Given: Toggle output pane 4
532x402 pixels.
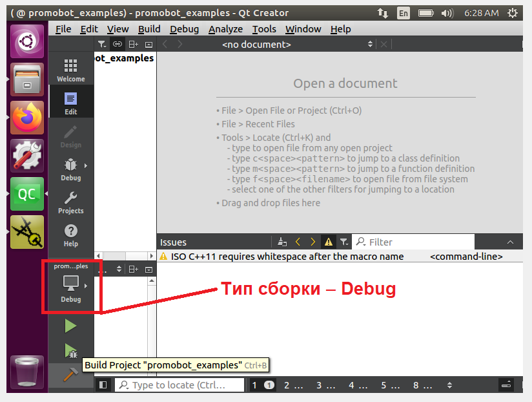Looking at the screenshot, I should coord(358,385).
